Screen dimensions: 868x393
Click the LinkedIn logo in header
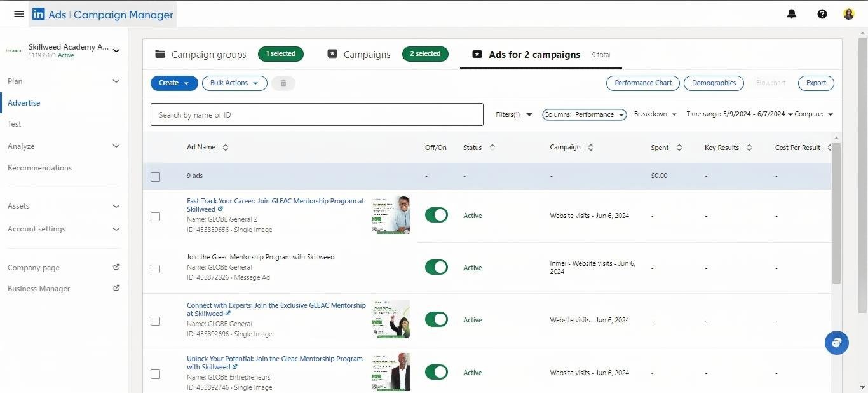point(39,14)
